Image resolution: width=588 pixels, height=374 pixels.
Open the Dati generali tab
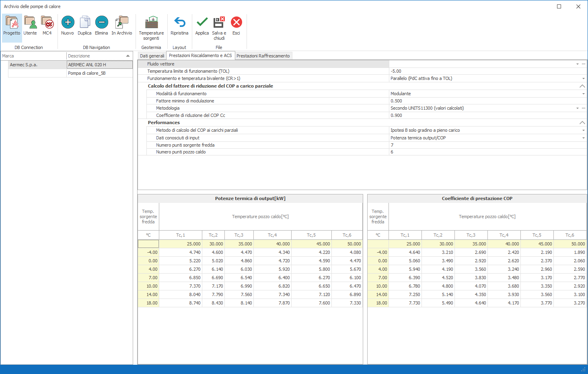point(152,56)
